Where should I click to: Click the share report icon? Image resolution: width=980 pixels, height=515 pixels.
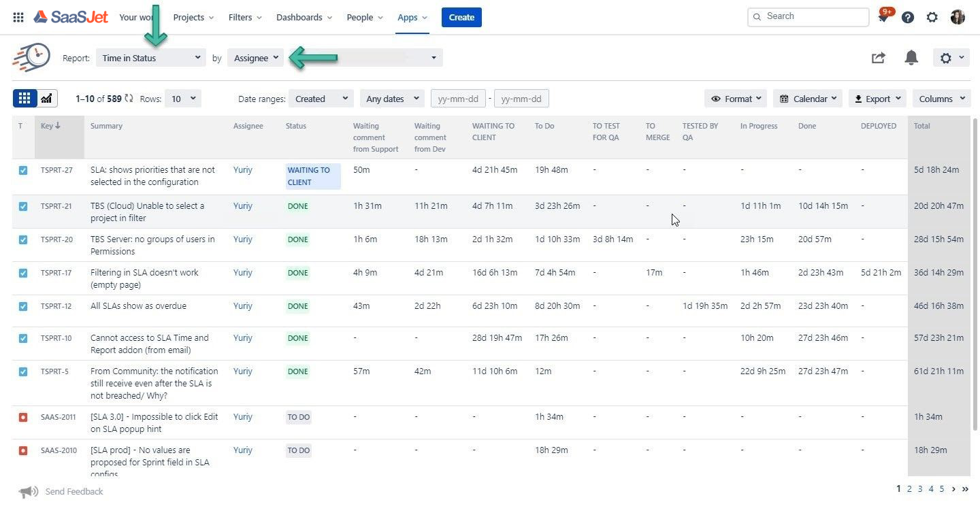pyautogui.click(x=879, y=58)
